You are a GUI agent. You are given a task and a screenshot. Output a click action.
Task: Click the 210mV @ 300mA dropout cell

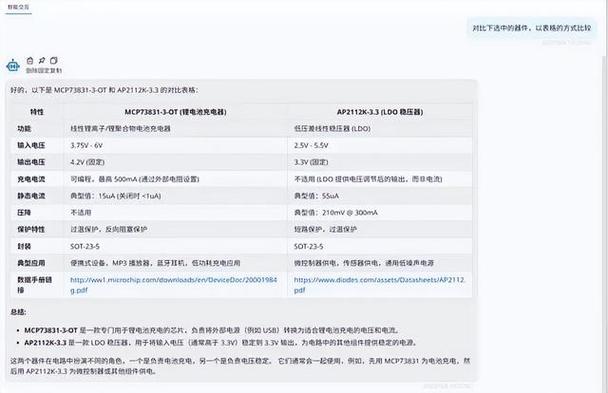335,212
